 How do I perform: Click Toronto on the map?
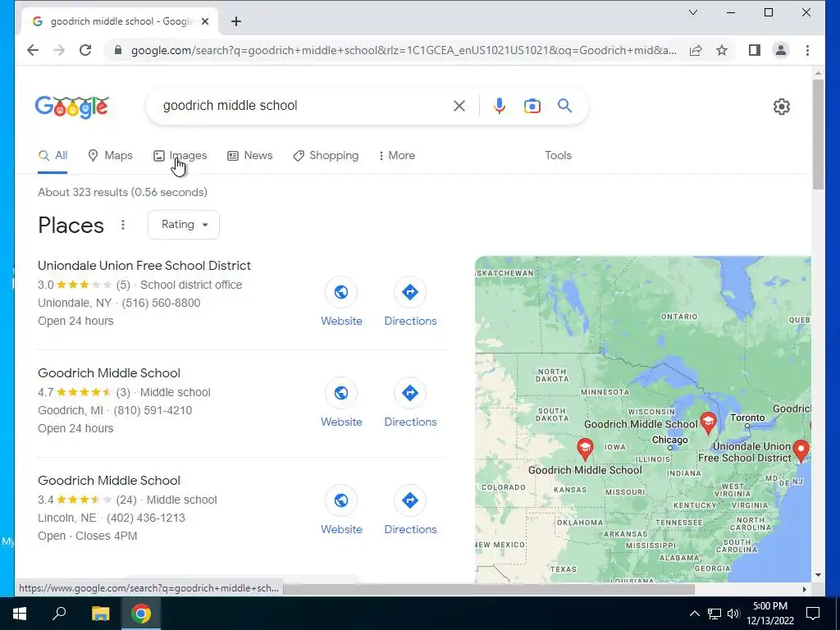pos(747,418)
